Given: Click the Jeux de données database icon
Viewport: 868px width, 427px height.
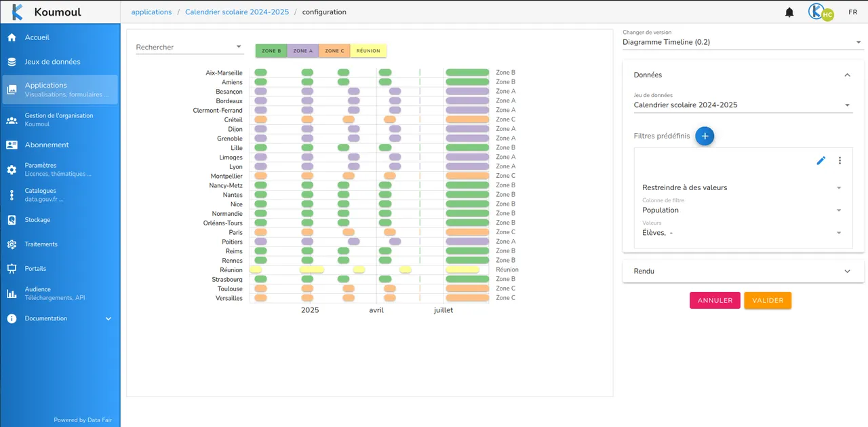Looking at the screenshot, I should point(12,62).
